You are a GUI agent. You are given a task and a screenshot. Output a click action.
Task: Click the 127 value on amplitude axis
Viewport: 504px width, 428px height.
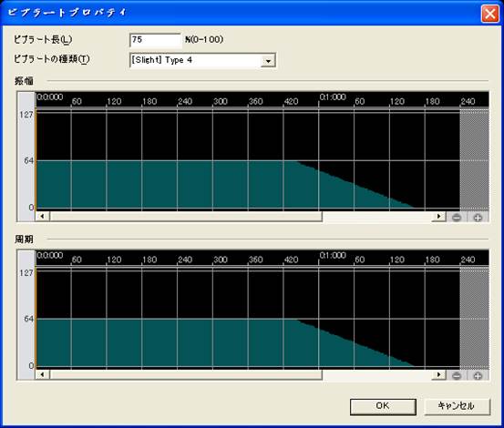[x=26, y=115]
